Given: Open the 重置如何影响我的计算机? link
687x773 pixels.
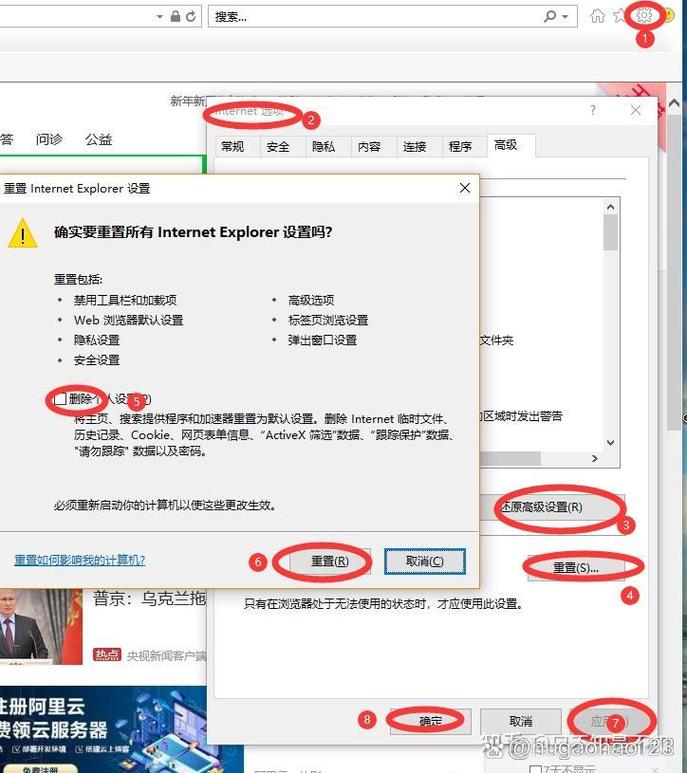Looking at the screenshot, I should point(79,560).
